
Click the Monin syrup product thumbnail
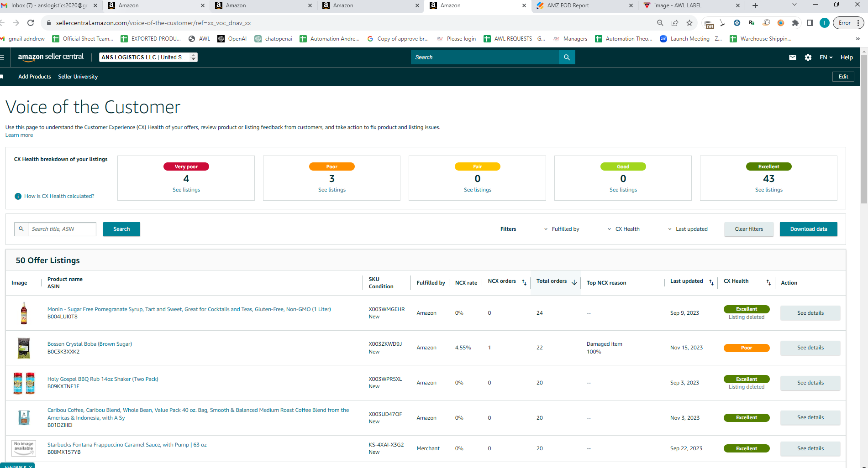pos(24,313)
